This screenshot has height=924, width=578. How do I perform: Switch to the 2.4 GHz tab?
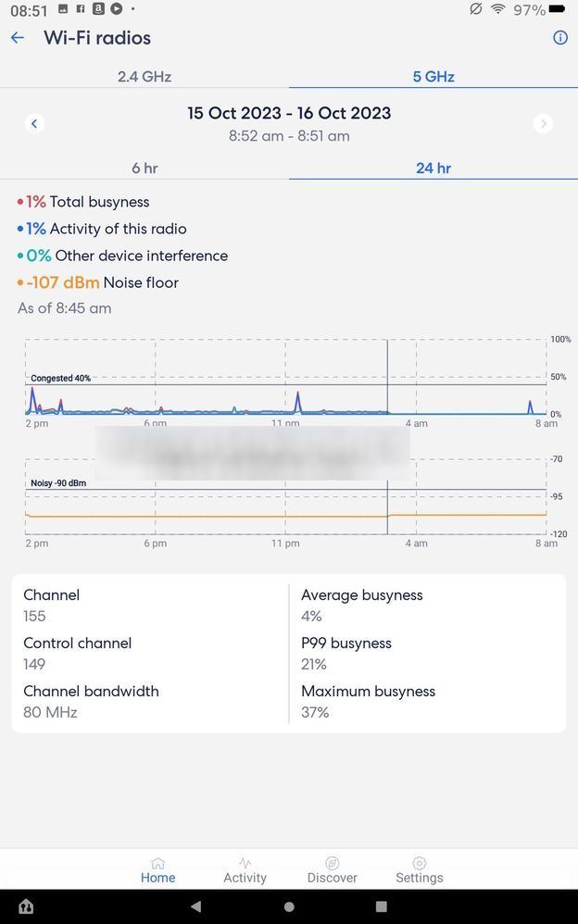[144, 77]
